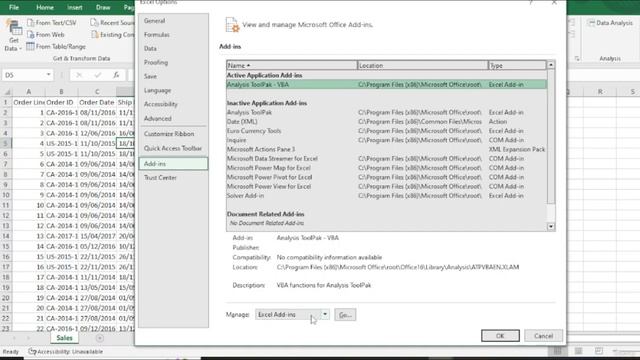Viewport: 640px width, 360px height.
Task: Click the insert function fx icon
Action: (x=116, y=75)
